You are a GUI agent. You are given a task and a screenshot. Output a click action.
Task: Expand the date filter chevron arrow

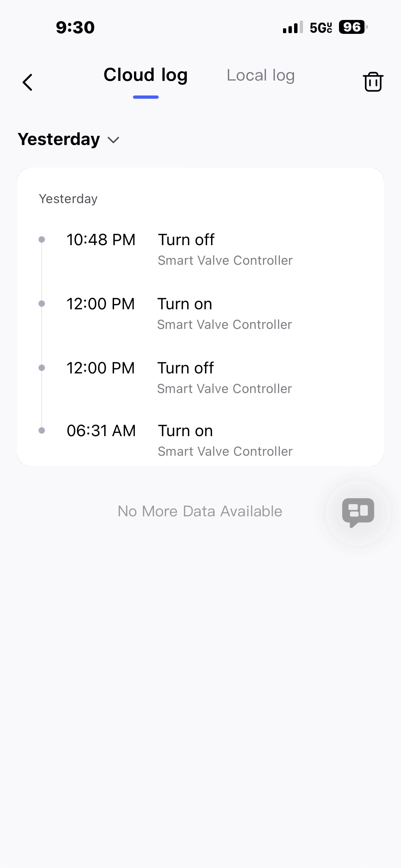coord(113,140)
